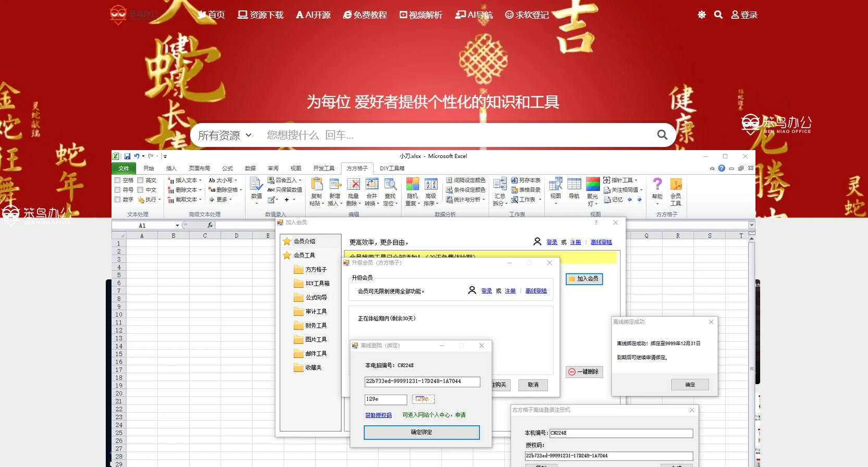Open the 统计与分析 dropdown
The height and width of the screenshot is (467, 868).
coord(465,199)
